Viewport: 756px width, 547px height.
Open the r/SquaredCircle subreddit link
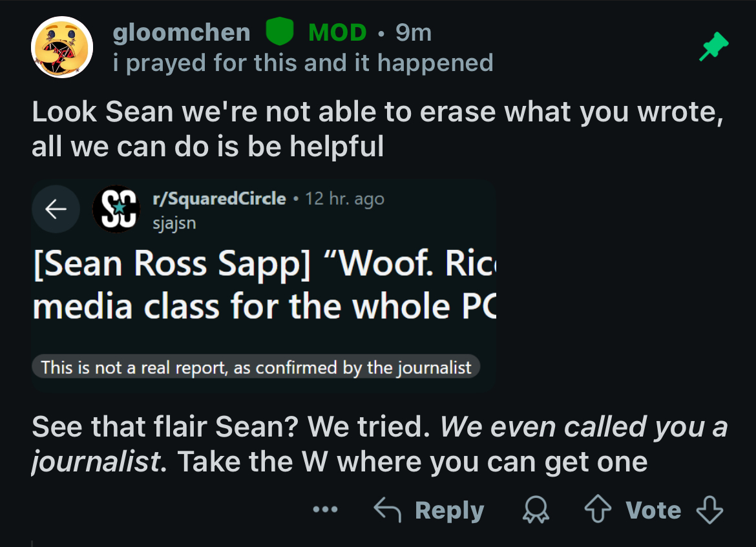(x=219, y=198)
